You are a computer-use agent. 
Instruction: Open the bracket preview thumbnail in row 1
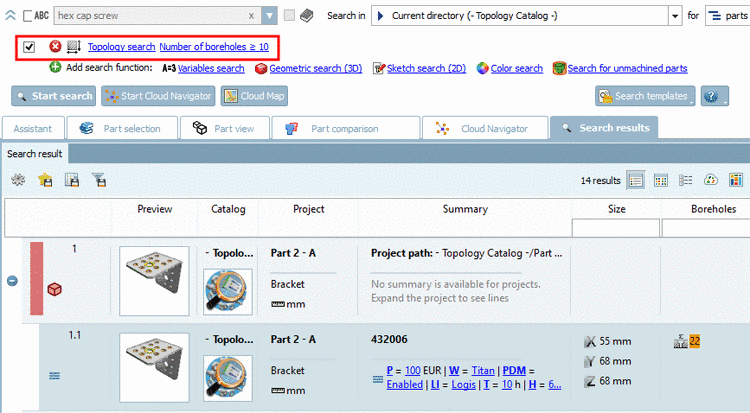154,281
